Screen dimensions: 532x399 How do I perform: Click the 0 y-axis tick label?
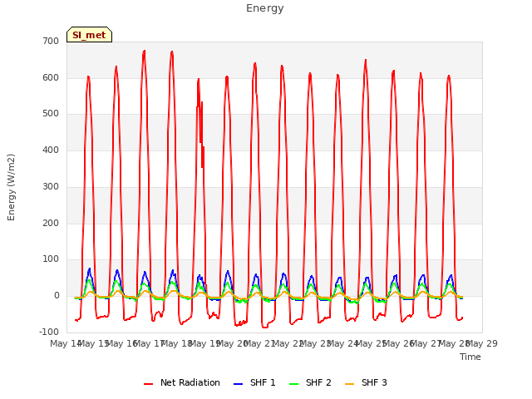57,296
